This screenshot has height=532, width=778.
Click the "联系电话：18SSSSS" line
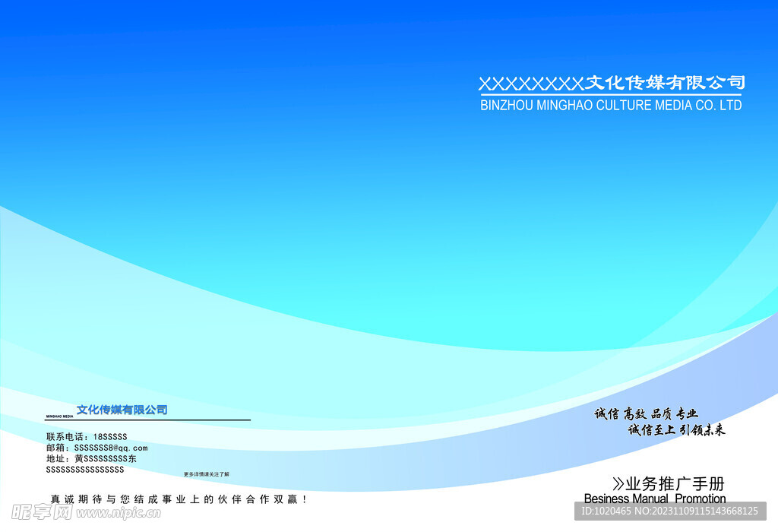(x=87, y=437)
